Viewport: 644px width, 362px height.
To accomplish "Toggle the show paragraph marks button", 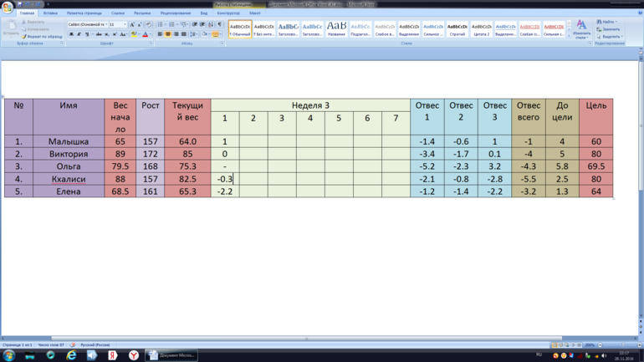I will click(x=219, y=25).
